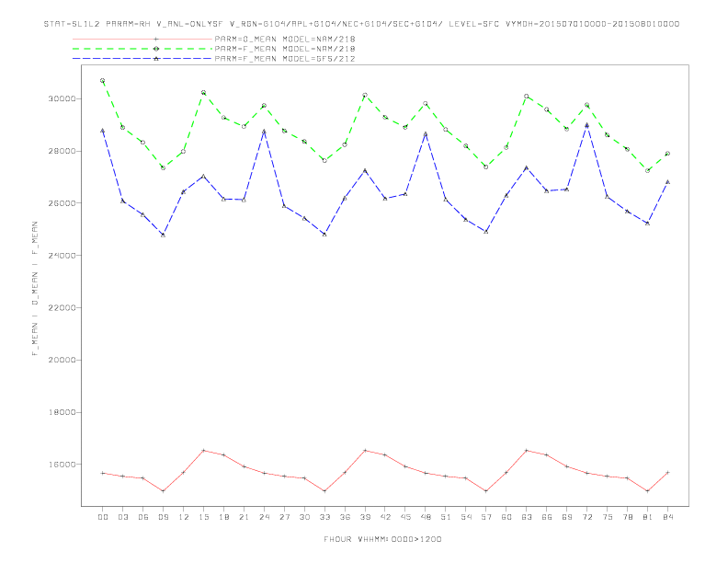Click the x-axis tick label 03
The width and height of the screenshot is (728, 563).
[123, 517]
